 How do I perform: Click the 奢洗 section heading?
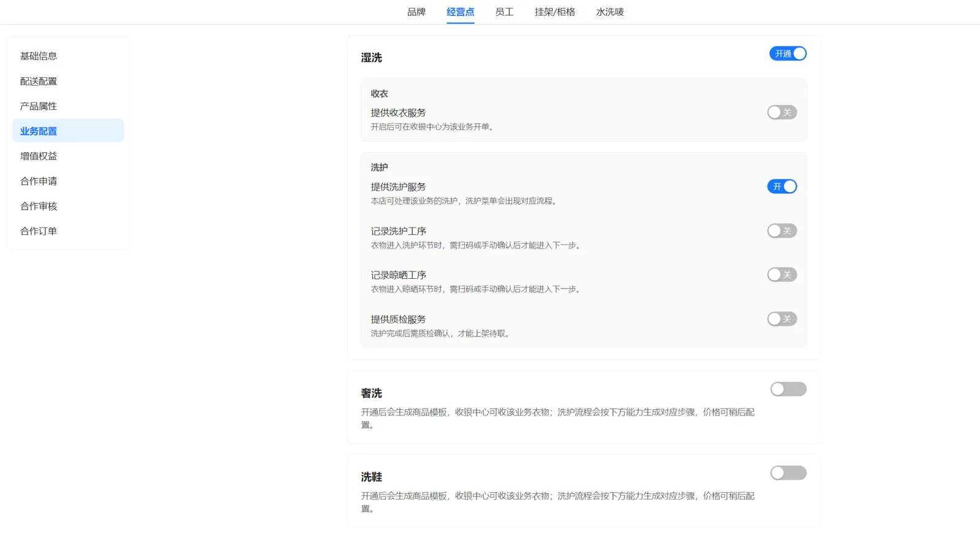371,393
